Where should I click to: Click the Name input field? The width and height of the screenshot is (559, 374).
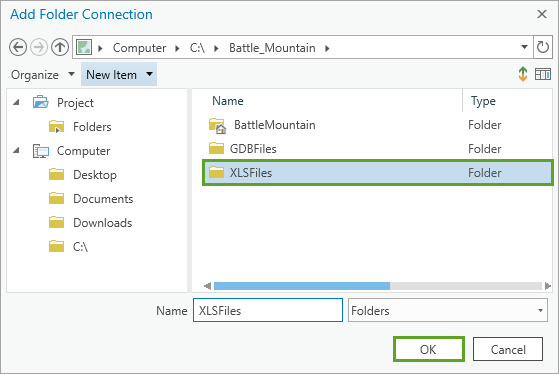click(268, 310)
